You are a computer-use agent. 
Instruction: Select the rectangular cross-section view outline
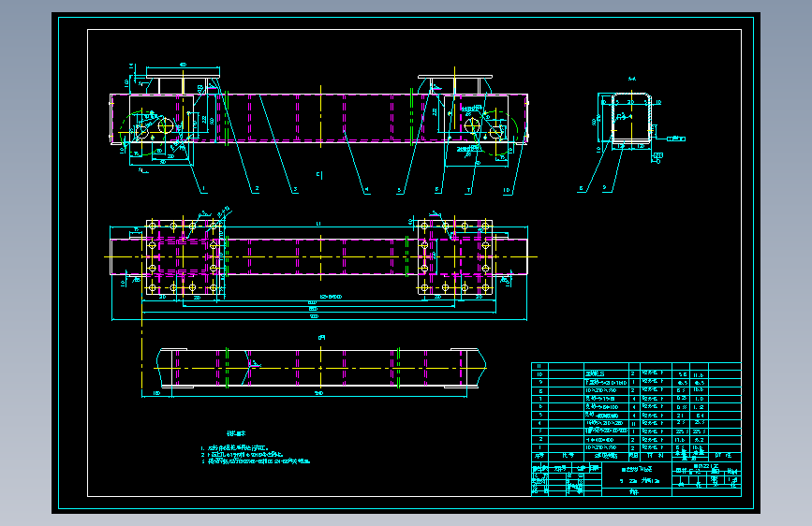click(632, 118)
